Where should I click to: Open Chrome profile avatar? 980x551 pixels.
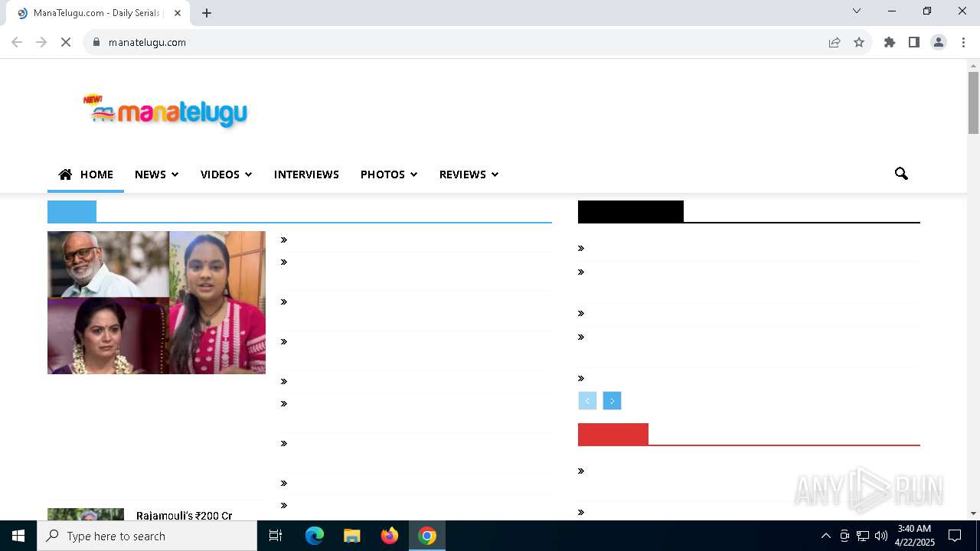939,42
